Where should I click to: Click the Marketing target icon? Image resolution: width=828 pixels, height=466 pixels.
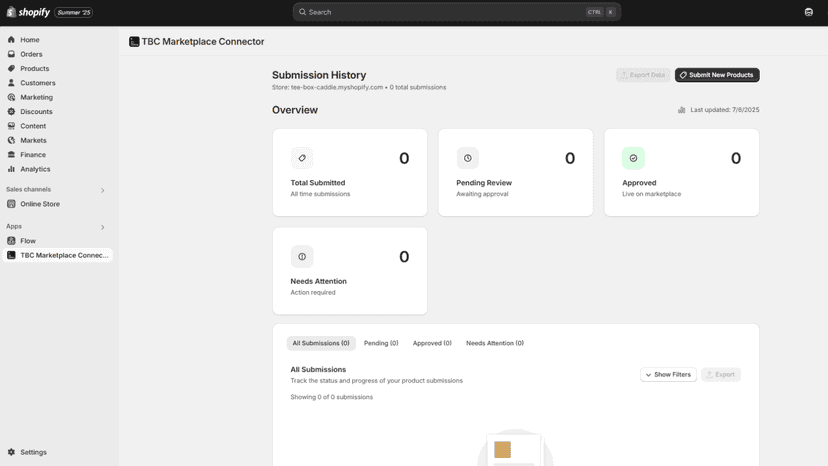pos(11,97)
